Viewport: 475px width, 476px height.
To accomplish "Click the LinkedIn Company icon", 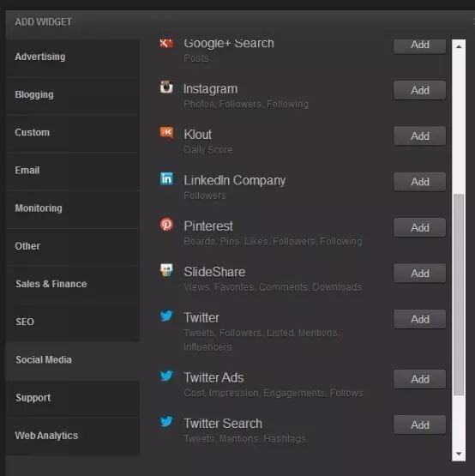I will coord(166,178).
